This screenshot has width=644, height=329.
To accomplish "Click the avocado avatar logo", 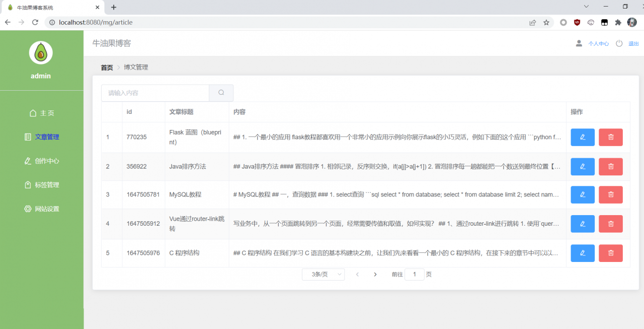I will 41,52.
